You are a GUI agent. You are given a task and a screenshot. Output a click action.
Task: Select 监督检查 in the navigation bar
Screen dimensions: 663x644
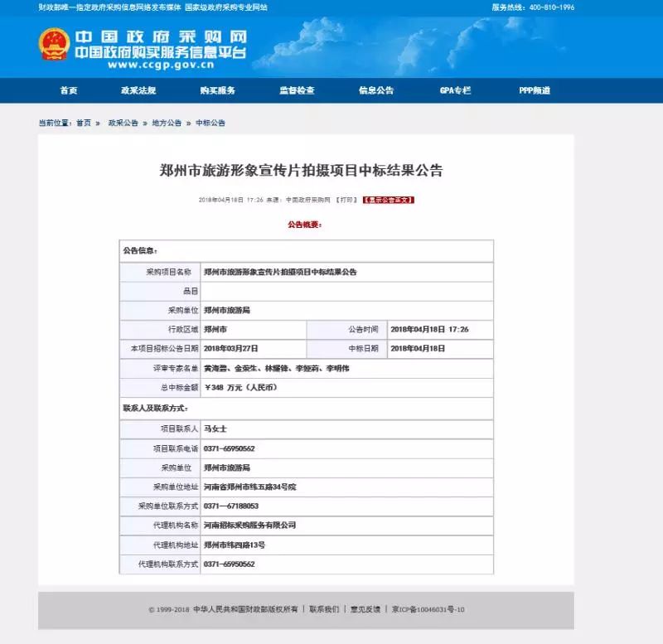click(x=297, y=90)
